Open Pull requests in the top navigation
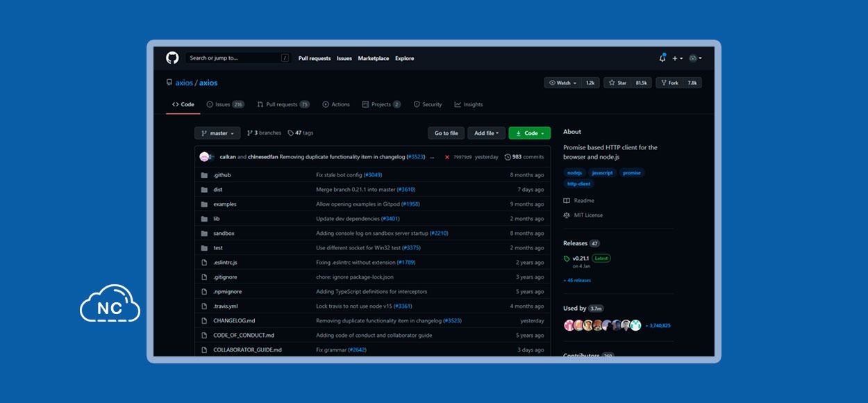The image size is (868, 403). coord(315,58)
